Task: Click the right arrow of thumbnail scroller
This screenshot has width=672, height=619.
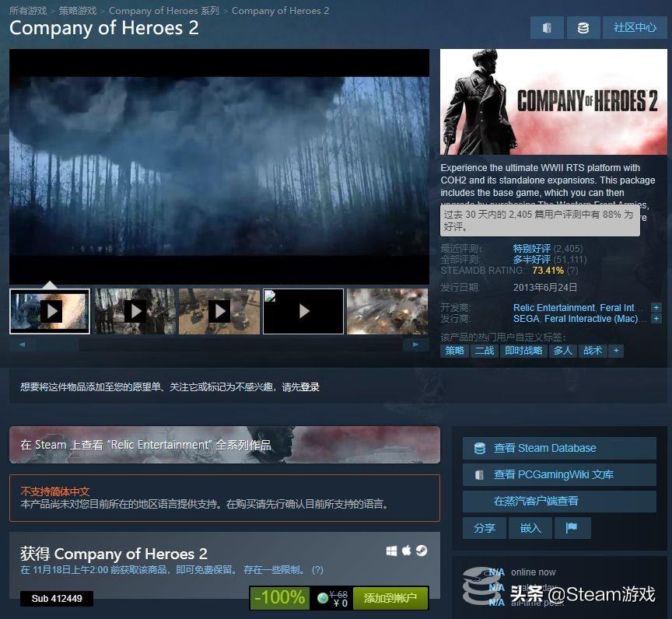Action: pos(417,344)
